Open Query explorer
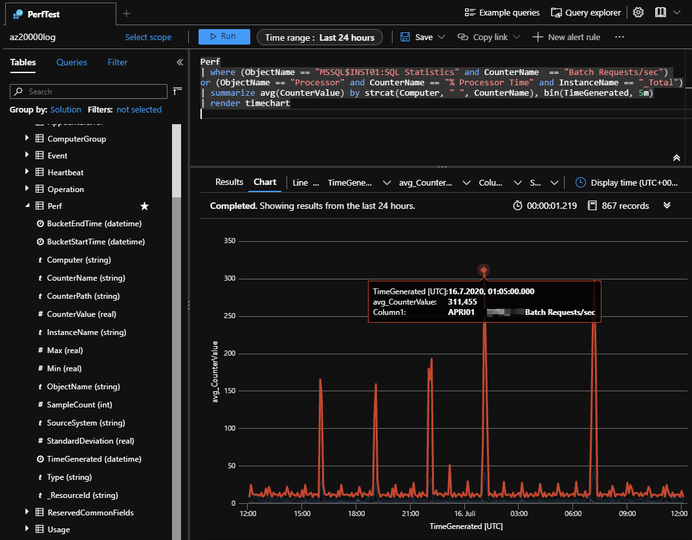The height and width of the screenshot is (540, 692). (586, 13)
